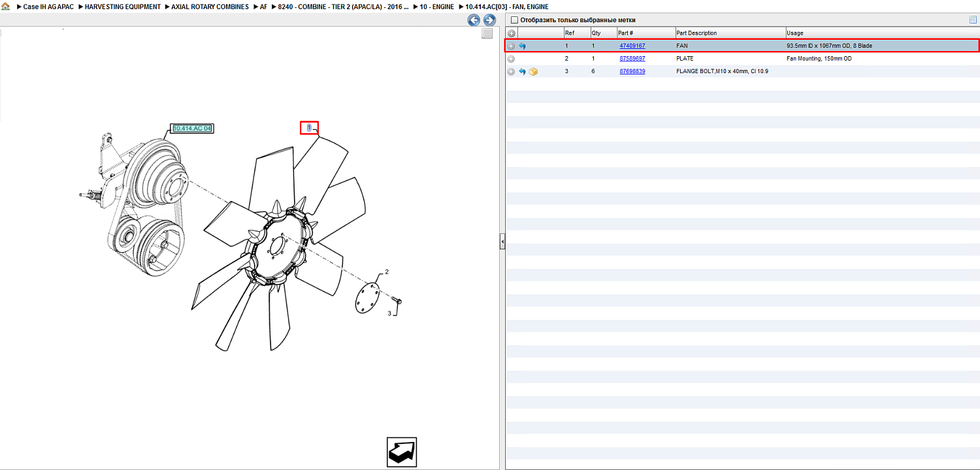The image size is (980, 470).
Task: Select the AF breadcrumb item
Action: pyautogui.click(x=263, y=7)
